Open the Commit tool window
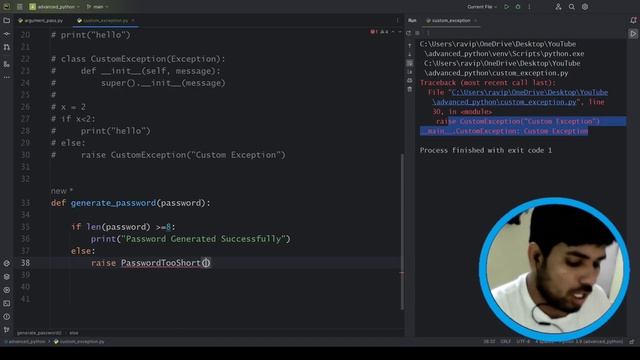 click(x=7, y=34)
